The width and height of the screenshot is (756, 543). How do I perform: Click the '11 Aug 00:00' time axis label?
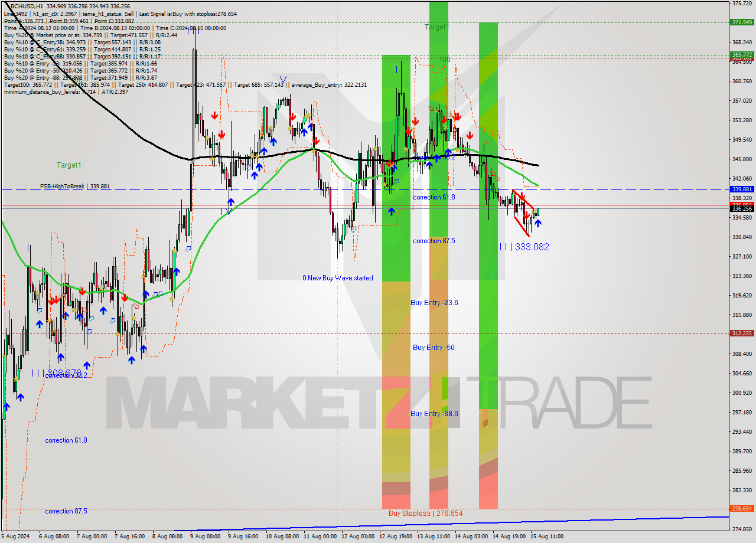tap(320, 537)
